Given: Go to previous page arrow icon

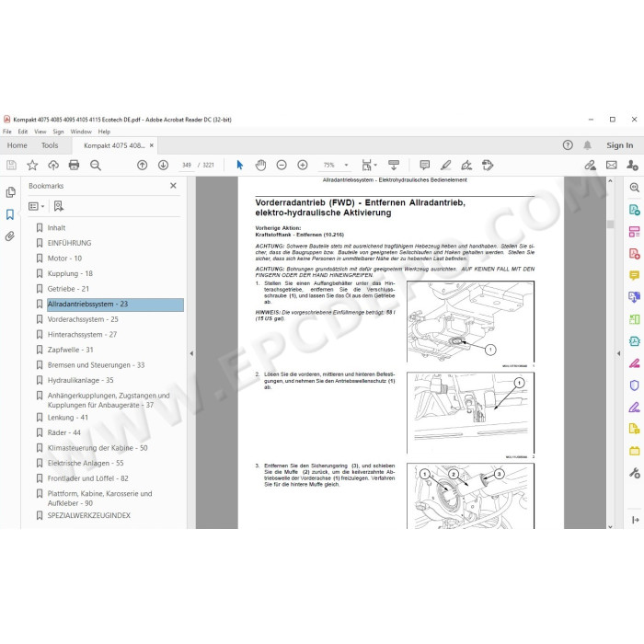Looking at the screenshot, I should coord(142,165).
